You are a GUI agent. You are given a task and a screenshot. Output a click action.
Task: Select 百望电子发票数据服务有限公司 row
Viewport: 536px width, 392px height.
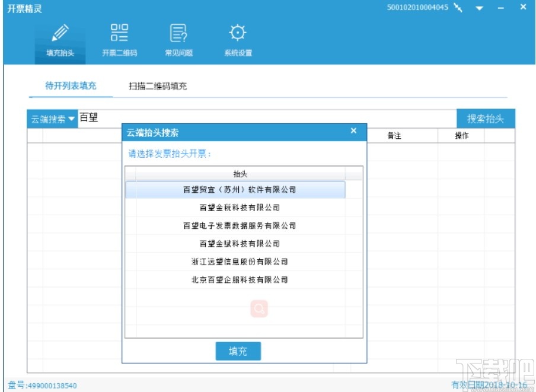tap(235, 225)
